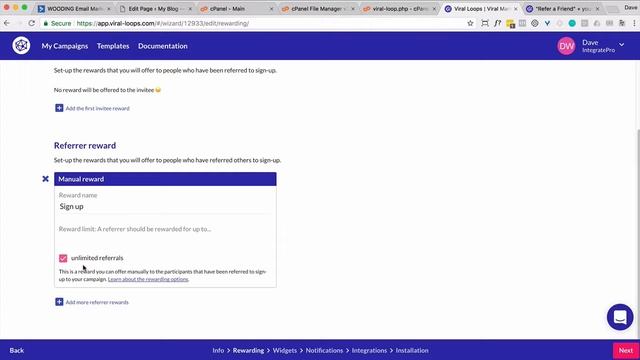This screenshot has width=640, height=360.
Task: Open the My Campaigns menu
Action: (64, 46)
